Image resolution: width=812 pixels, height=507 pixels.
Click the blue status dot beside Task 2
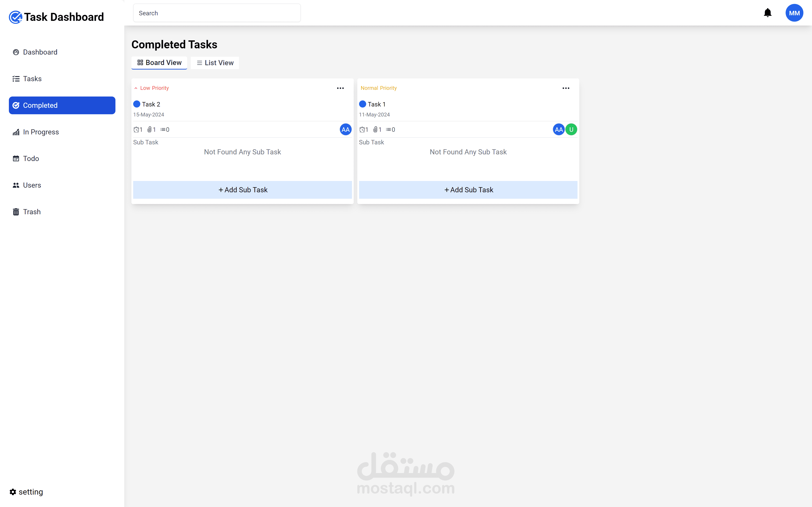pos(137,104)
